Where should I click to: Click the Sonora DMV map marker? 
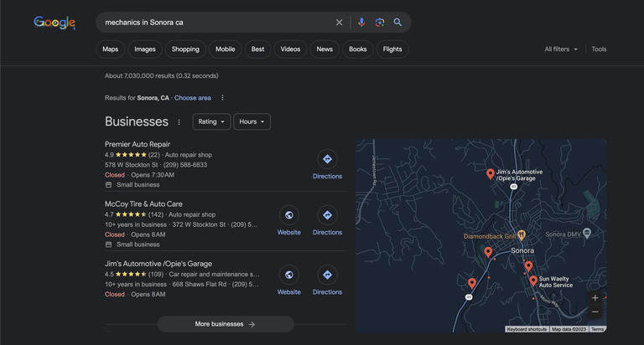click(587, 233)
